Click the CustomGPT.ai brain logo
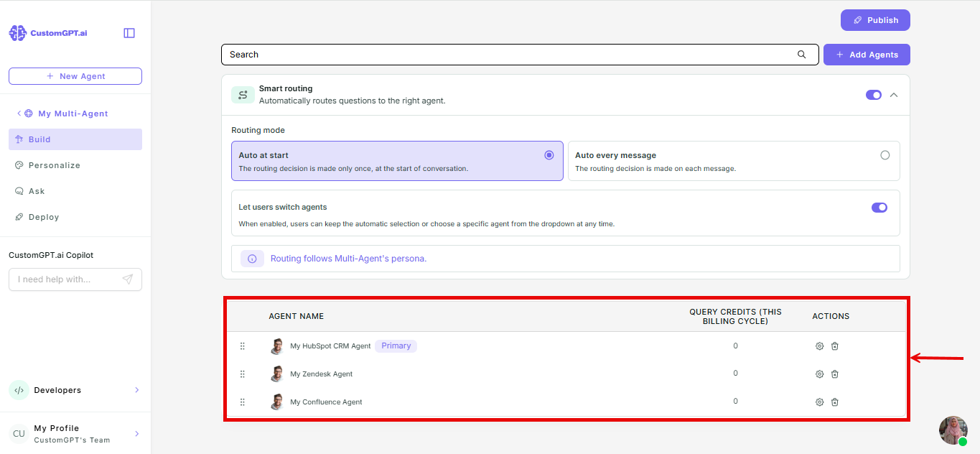 pos(17,33)
